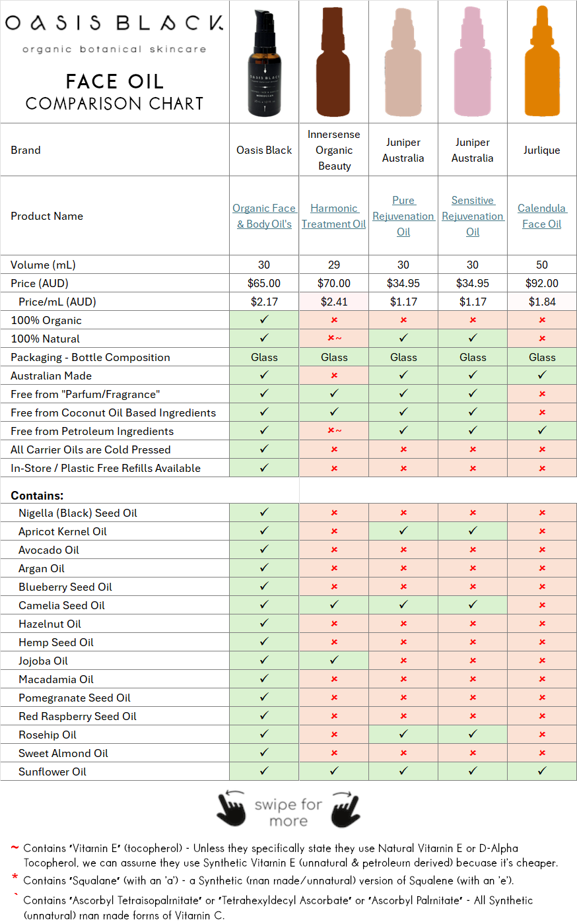This screenshot has height=924, width=577.
Task: Click the $65.00 price cell
Action: (263, 282)
